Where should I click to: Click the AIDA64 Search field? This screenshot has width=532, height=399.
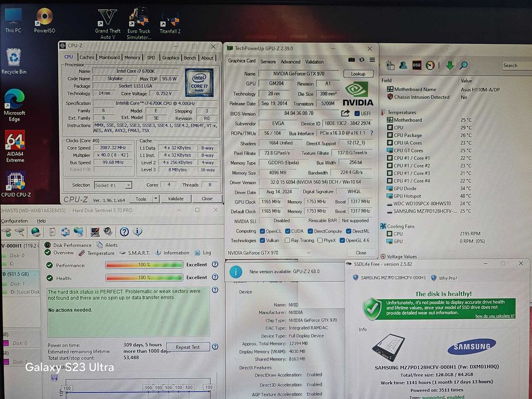pos(517,66)
